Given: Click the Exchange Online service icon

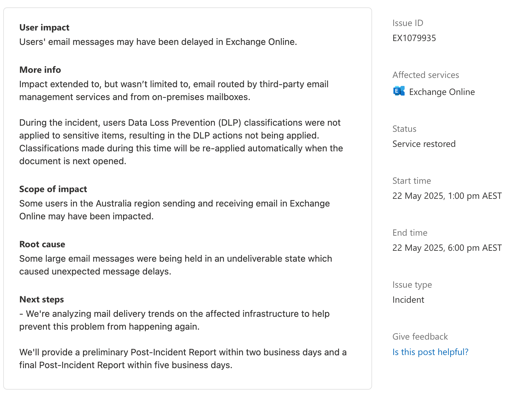Looking at the screenshot, I should (x=399, y=91).
